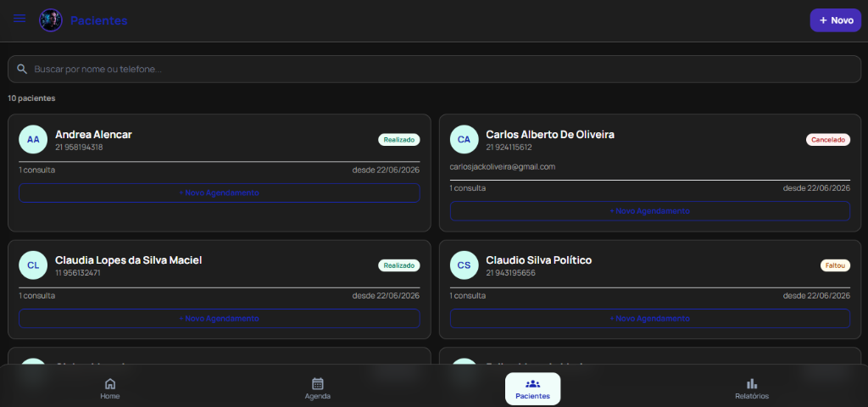The image size is (868, 407).
Task: Open the Relatórios tab
Action: [752, 388]
